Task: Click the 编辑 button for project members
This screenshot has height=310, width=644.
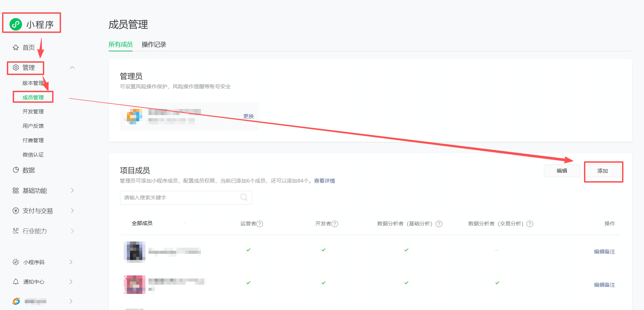Action: [x=562, y=171]
